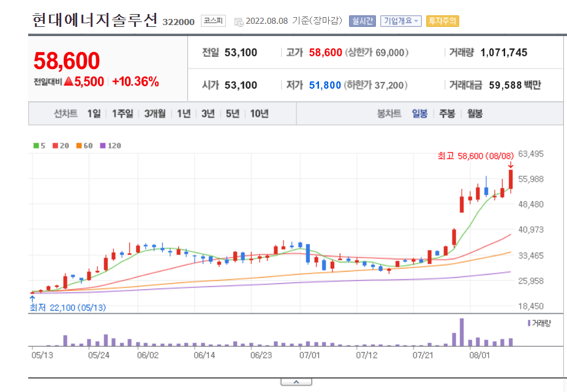Click the +10.36% change rate

[x=135, y=82]
